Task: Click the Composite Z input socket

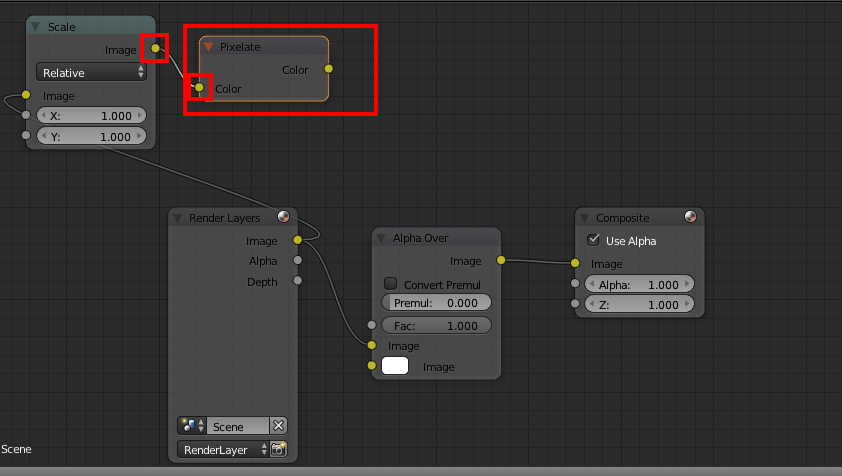Action: click(x=575, y=304)
